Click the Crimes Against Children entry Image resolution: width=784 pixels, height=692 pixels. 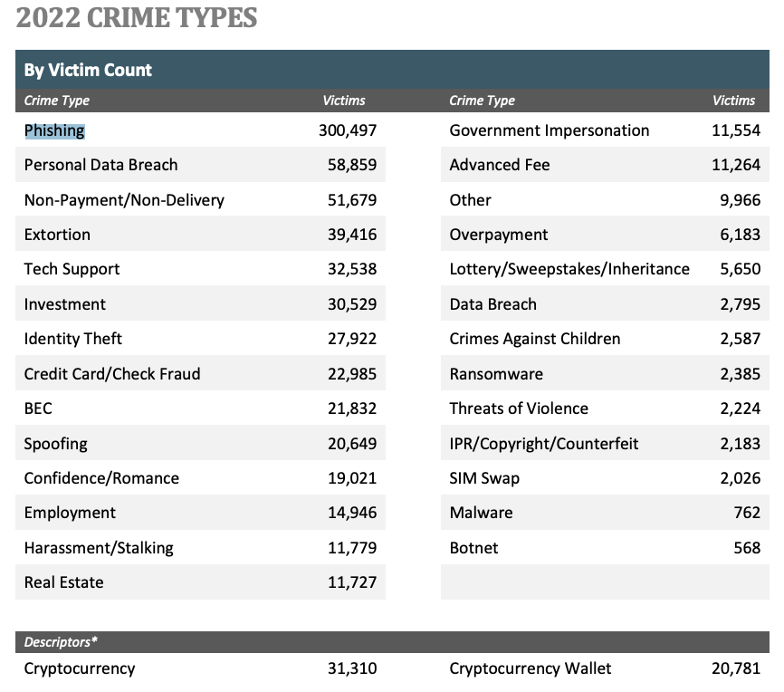tap(534, 339)
